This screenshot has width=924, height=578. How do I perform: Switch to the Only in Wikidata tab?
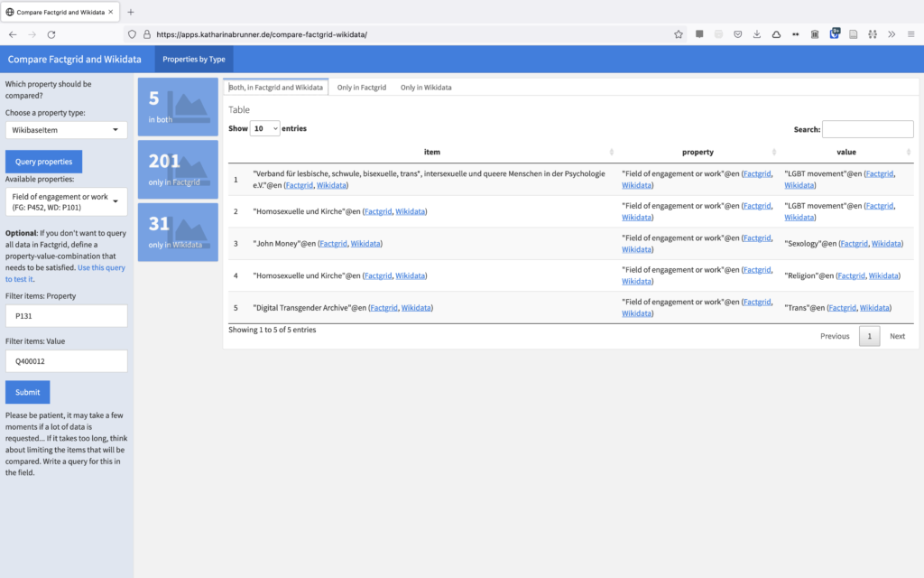426,88
